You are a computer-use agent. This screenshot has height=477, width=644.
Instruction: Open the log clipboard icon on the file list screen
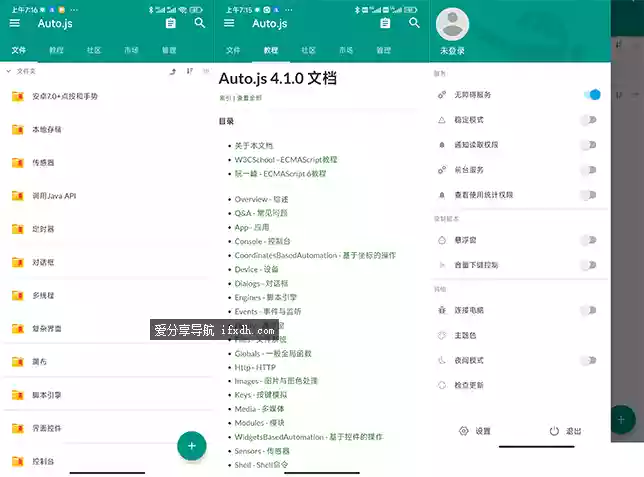(170, 23)
